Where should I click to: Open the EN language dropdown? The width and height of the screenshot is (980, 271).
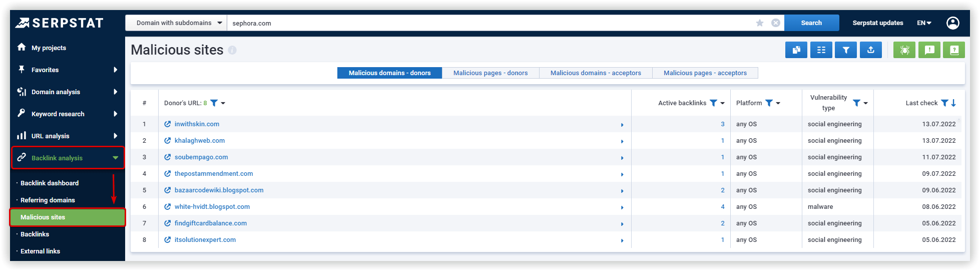point(924,23)
